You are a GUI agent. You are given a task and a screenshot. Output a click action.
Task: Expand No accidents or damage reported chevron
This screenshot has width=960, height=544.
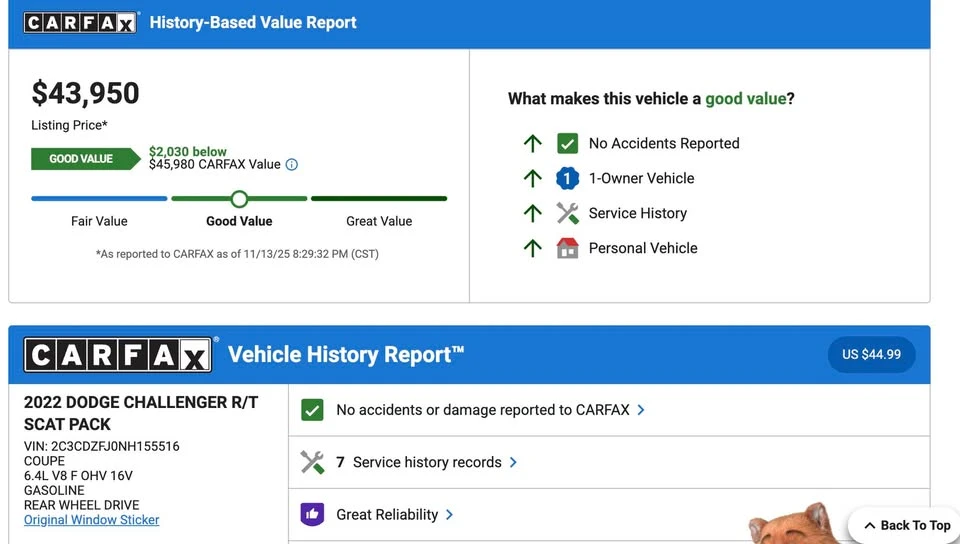641,410
